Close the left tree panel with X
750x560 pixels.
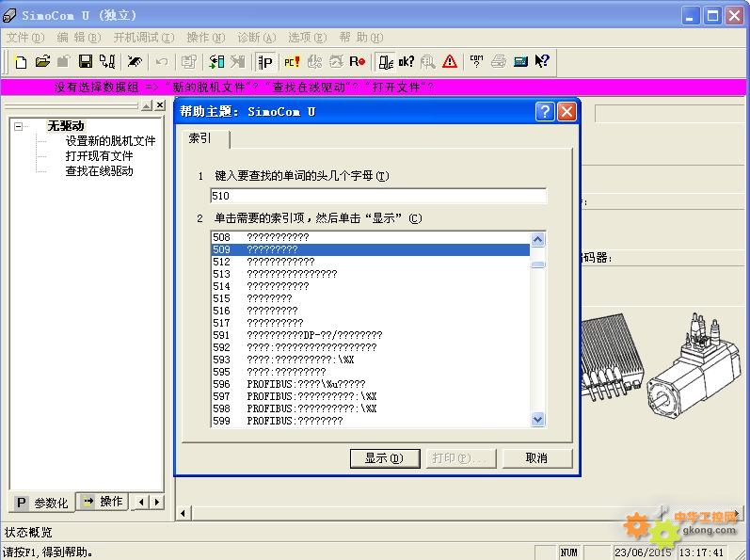tap(160, 104)
